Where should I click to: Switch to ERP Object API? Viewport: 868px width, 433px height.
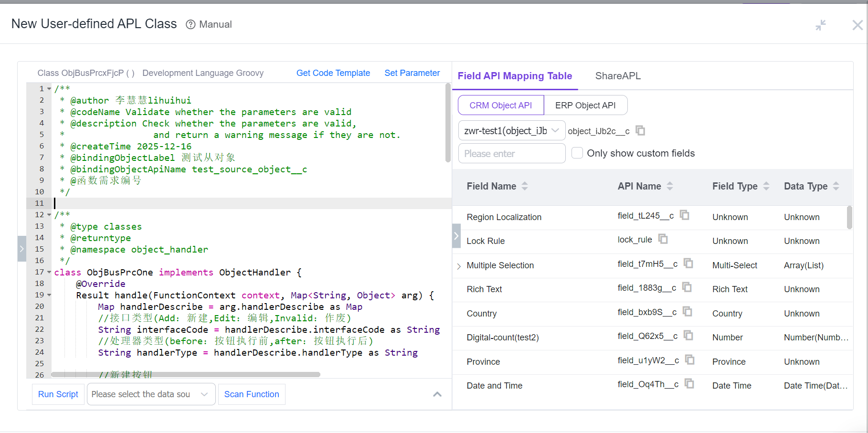point(585,105)
